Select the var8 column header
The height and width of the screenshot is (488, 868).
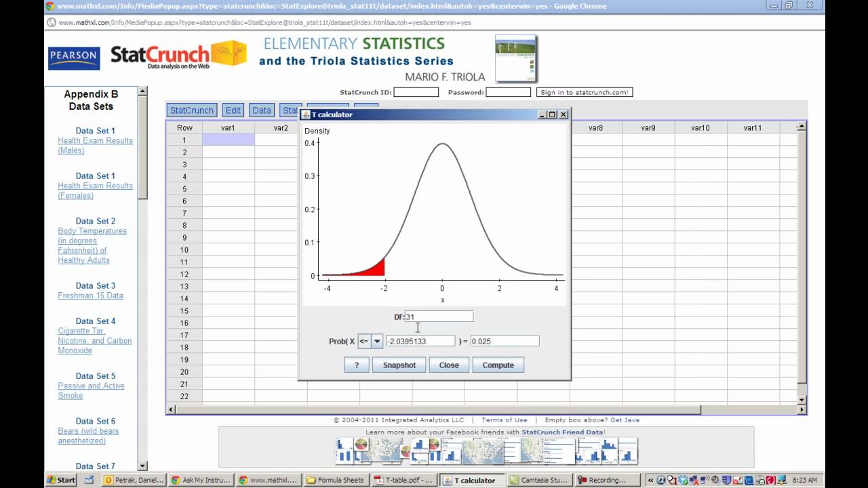tap(595, 127)
